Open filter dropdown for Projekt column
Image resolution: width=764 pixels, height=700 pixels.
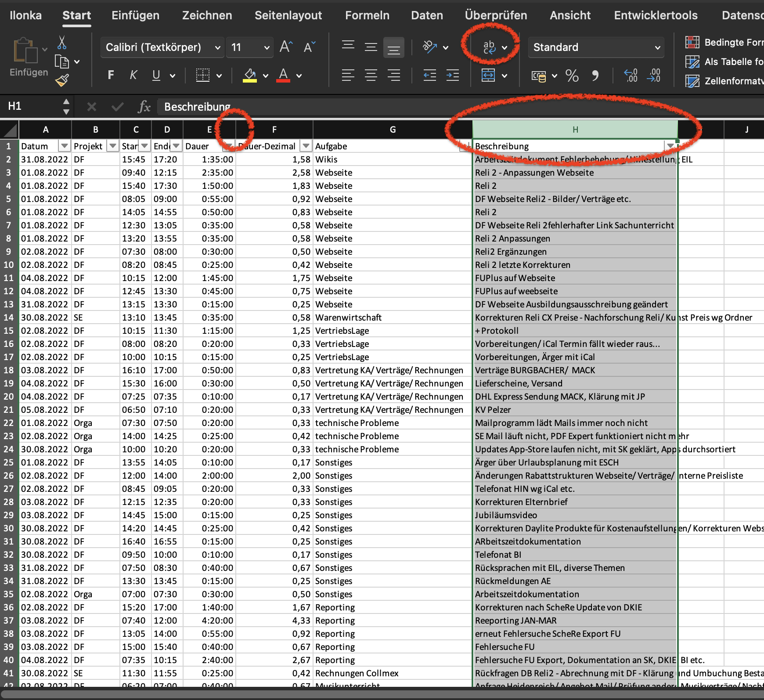point(113,146)
